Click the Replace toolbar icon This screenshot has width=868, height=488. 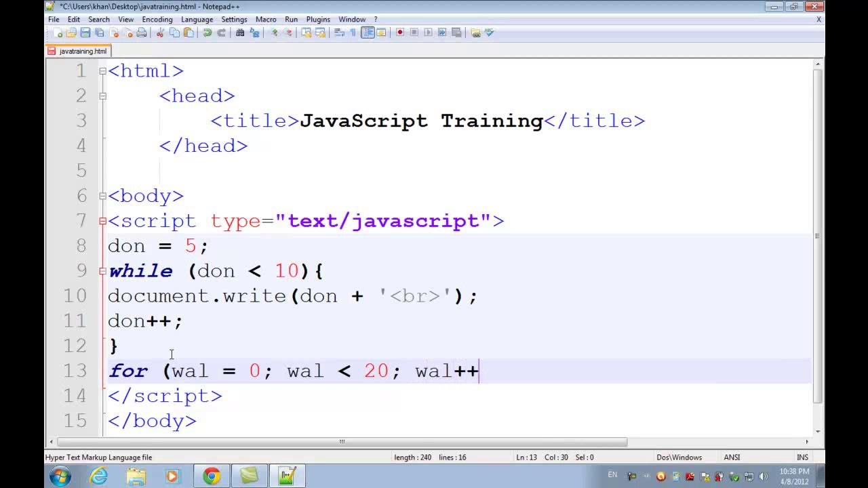(x=254, y=33)
